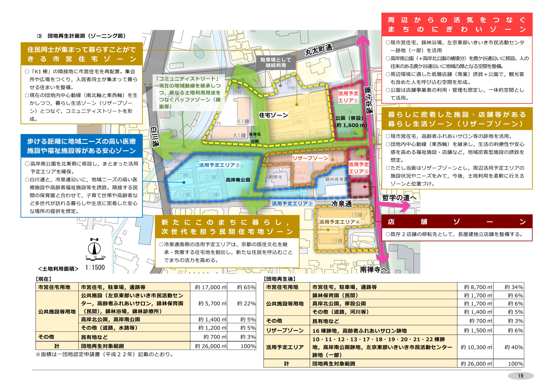Click the north arrow compass symbol
Viewport: 555px width, 392px height.
(94, 247)
